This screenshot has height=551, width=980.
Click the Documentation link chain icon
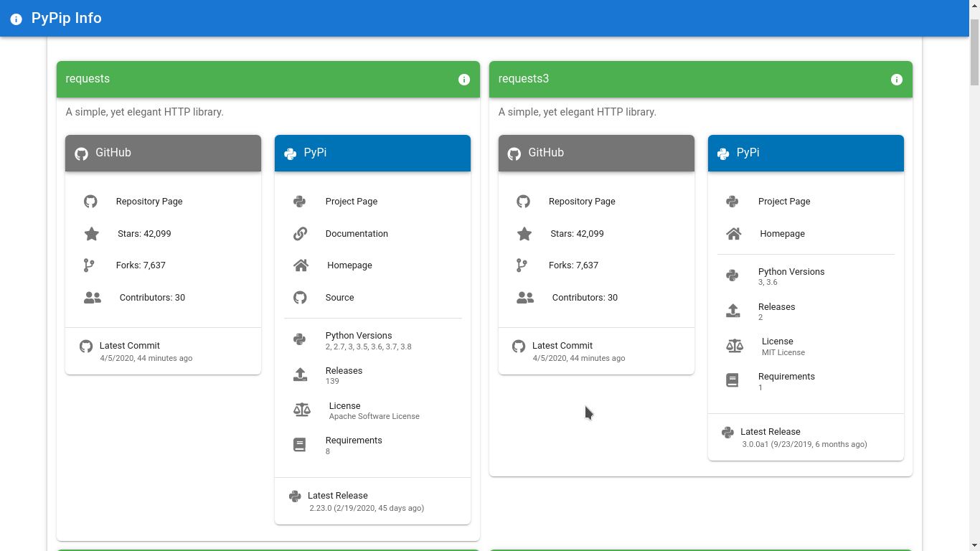click(x=301, y=234)
